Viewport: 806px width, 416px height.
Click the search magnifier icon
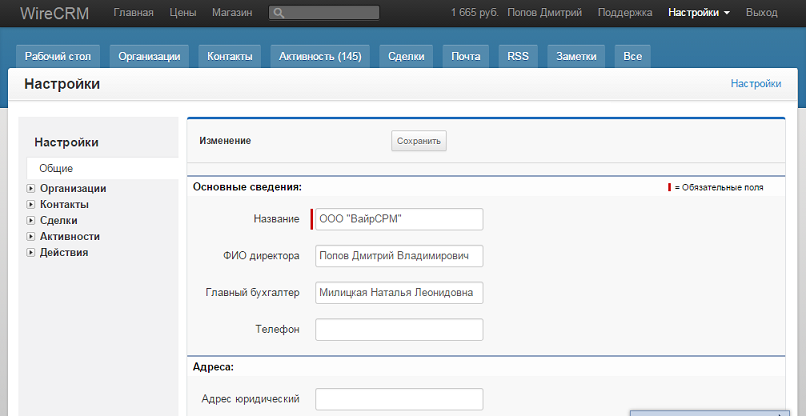tap(279, 13)
